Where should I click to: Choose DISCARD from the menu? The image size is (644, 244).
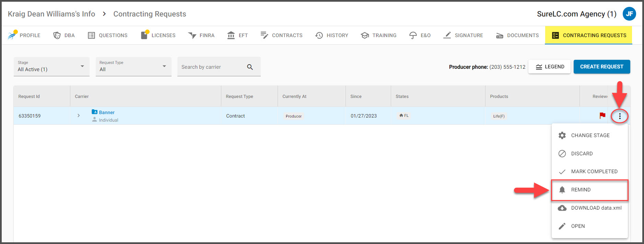pyautogui.click(x=590, y=154)
